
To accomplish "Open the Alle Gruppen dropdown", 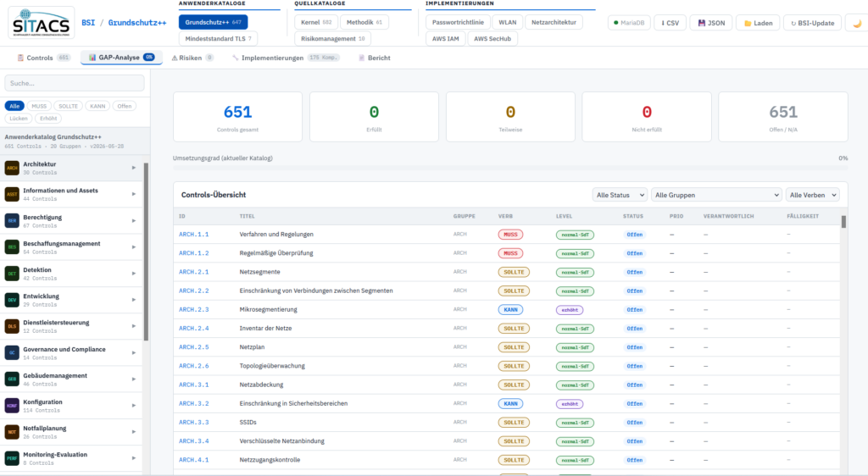I will [717, 195].
